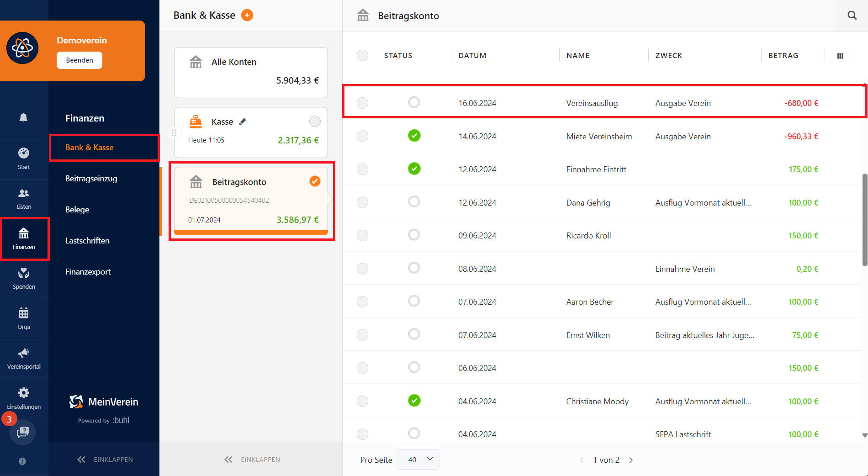This screenshot has height=476, width=868.
Task: Collapse the Bank & Kasse panel with EINKLAPPEN
Action: point(252,460)
